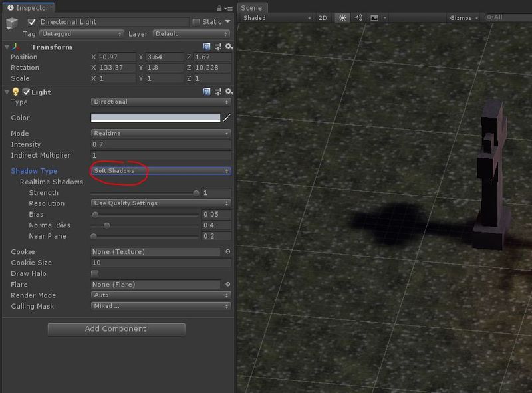This screenshot has height=393, width=532.
Task: Click the color eyedropper picker icon
Action: [227, 118]
